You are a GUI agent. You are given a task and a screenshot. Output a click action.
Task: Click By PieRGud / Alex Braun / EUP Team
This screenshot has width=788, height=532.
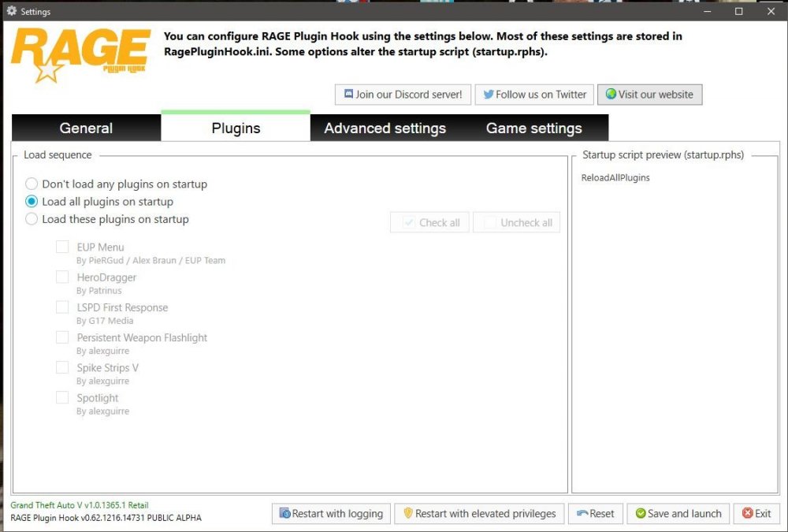tap(151, 260)
